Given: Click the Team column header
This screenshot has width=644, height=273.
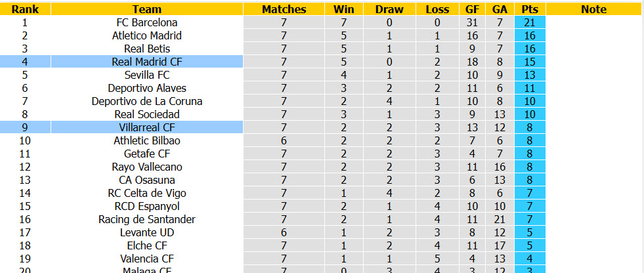Looking at the screenshot, I should click(x=147, y=9).
